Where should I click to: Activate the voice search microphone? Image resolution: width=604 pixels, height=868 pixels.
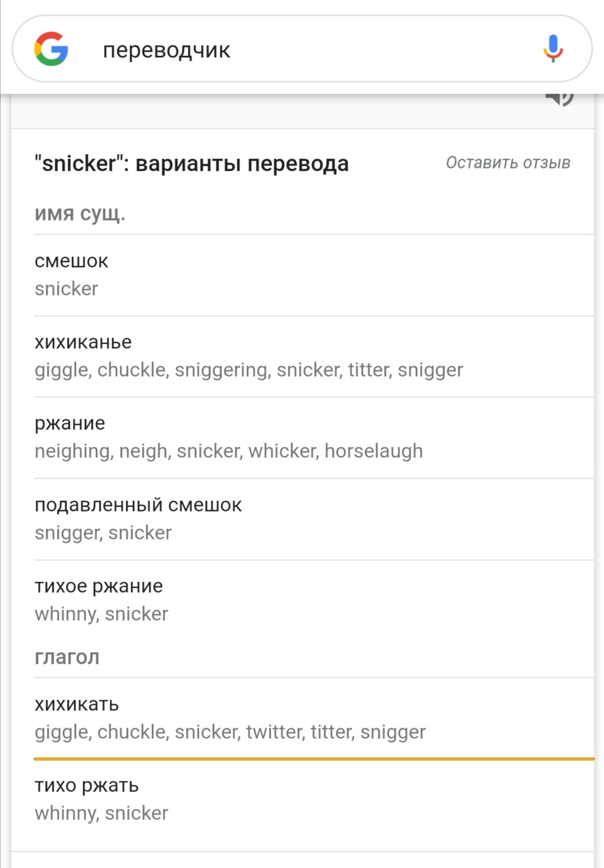pyautogui.click(x=553, y=48)
